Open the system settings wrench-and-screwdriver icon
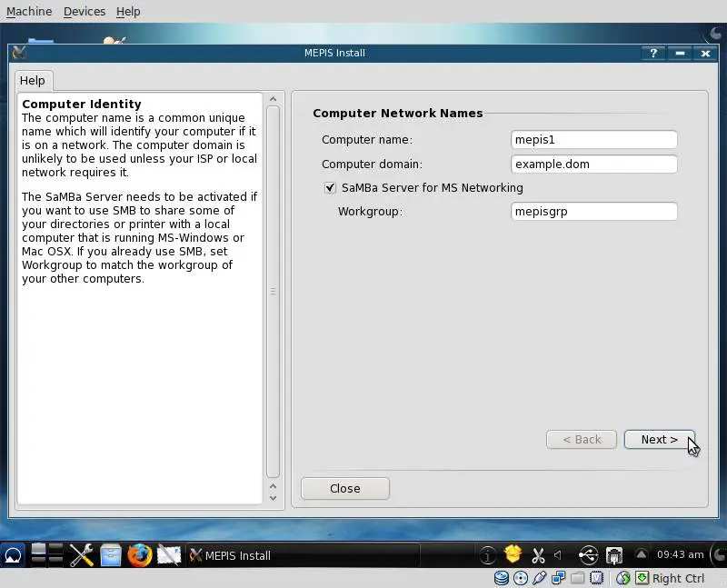 81,555
